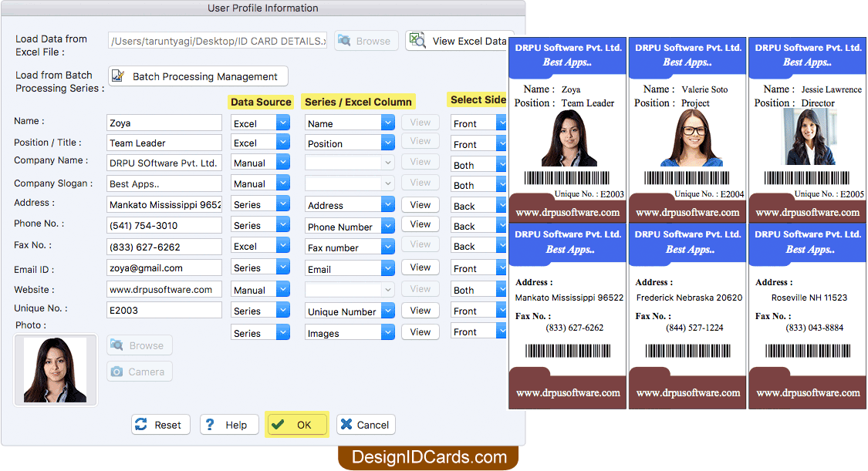Image resolution: width=868 pixels, height=471 pixels.
Task: Click the Reset button
Action: (x=160, y=425)
